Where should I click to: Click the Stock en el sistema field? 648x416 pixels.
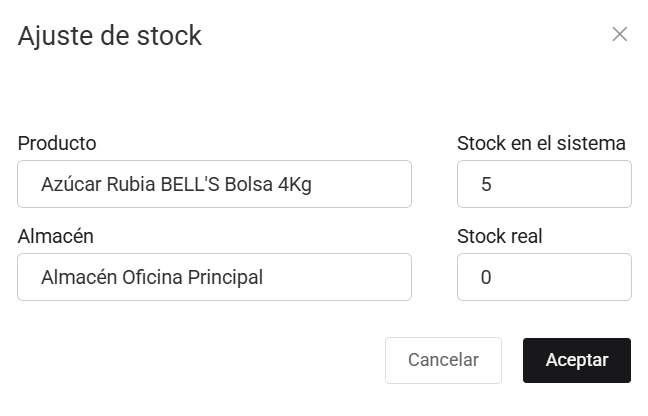[x=544, y=184]
